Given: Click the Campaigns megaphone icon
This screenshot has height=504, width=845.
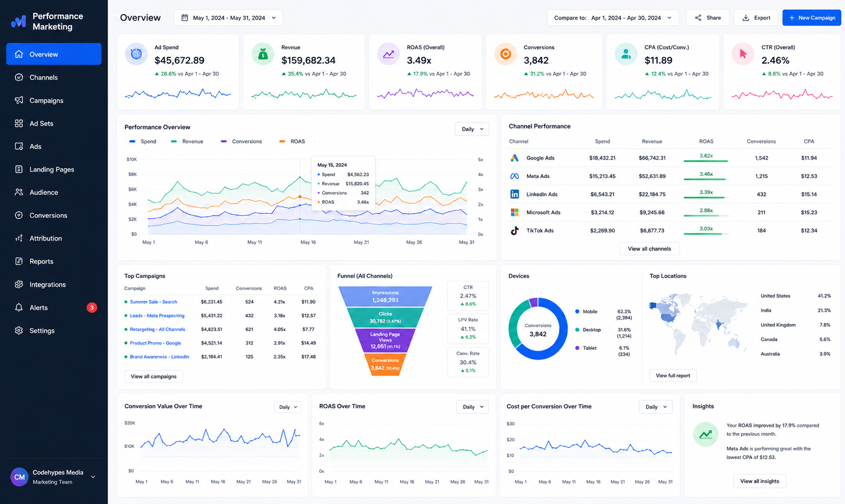Looking at the screenshot, I should tap(19, 100).
